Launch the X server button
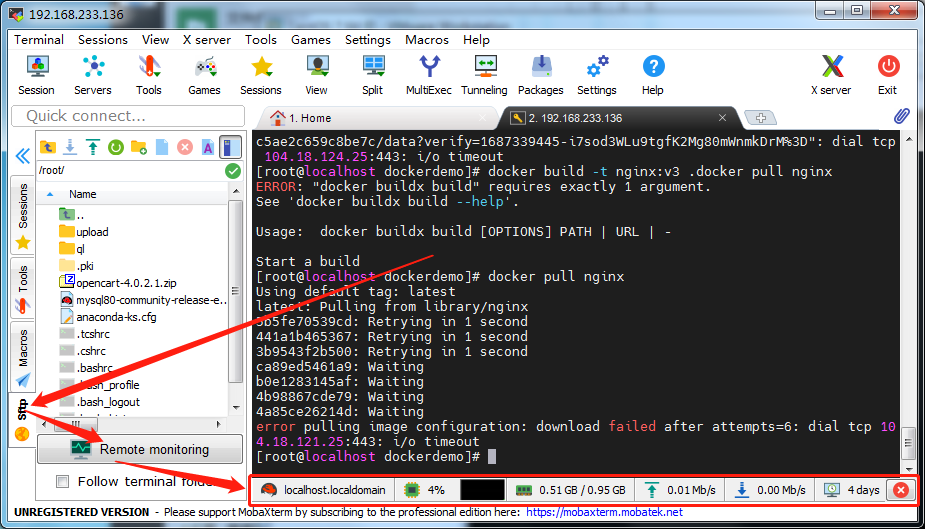This screenshot has width=925, height=529. pos(832,75)
